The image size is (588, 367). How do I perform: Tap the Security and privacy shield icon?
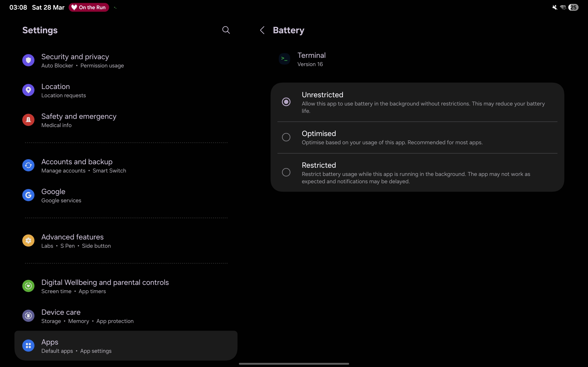click(28, 60)
